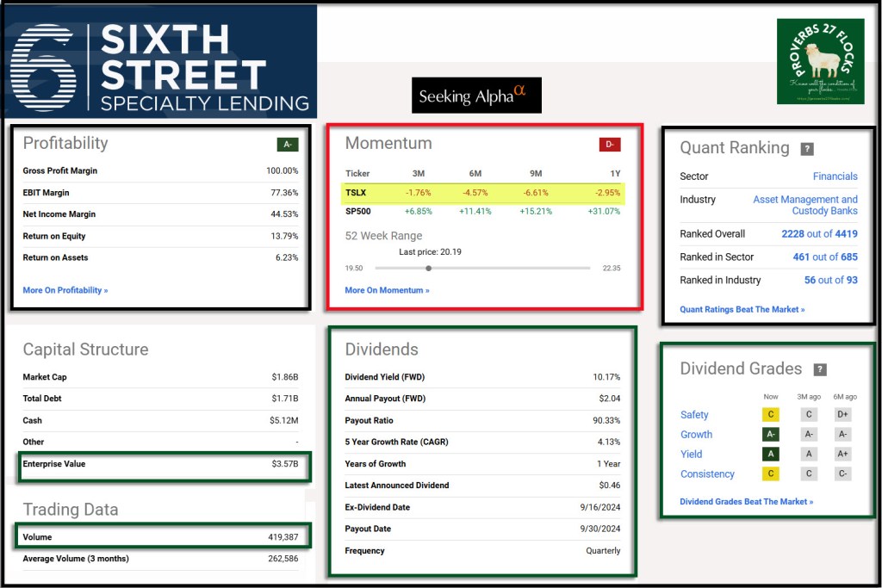Select the Consistency dividend grade link

coord(707,474)
